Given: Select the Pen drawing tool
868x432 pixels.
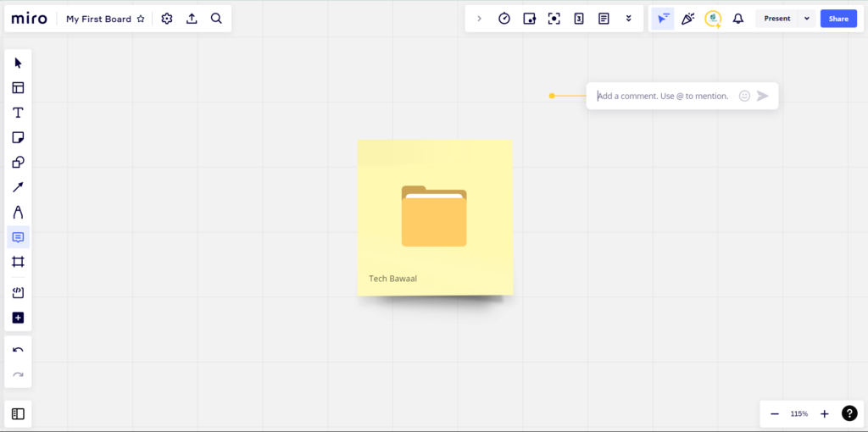Looking at the screenshot, I should (x=18, y=212).
